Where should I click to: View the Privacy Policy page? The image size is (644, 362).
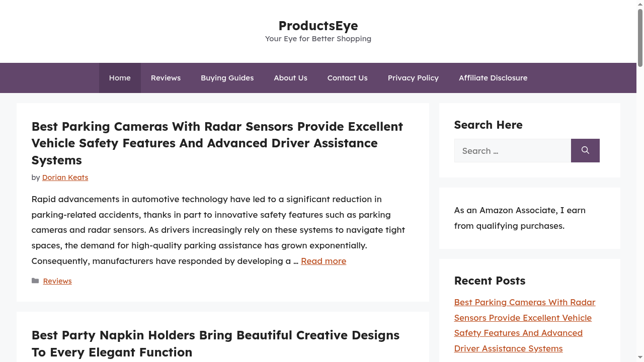(413, 78)
